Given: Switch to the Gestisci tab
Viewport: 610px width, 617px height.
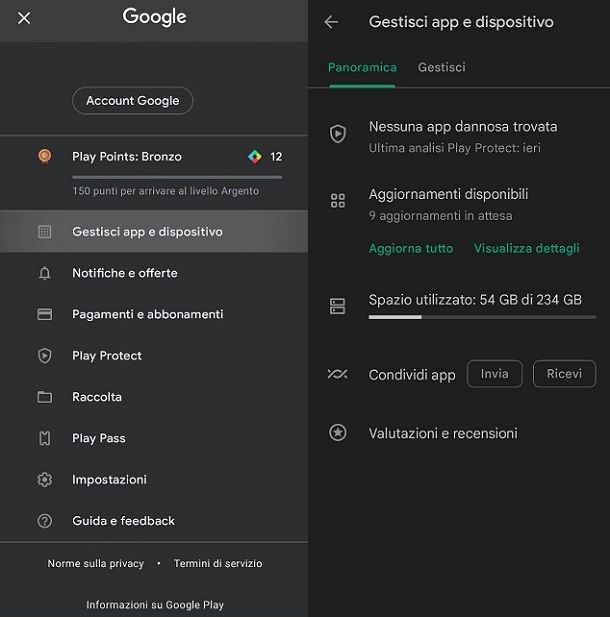Looking at the screenshot, I should (442, 67).
